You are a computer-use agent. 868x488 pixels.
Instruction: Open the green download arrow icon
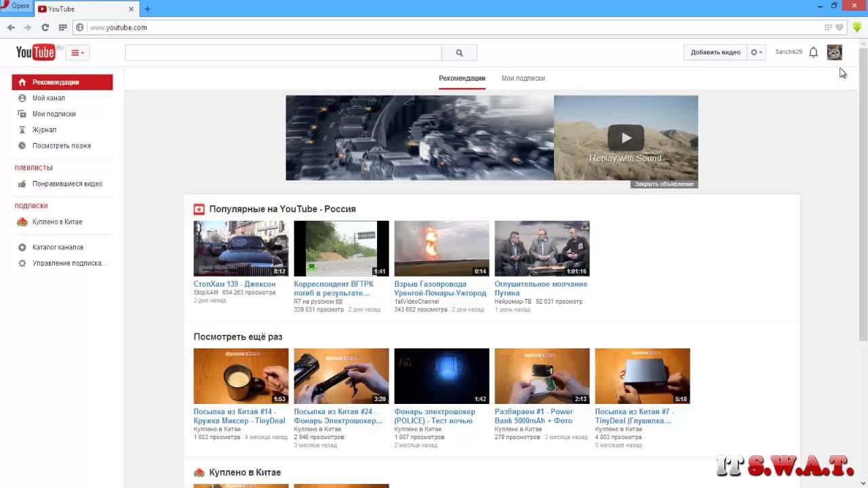[x=857, y=27]
